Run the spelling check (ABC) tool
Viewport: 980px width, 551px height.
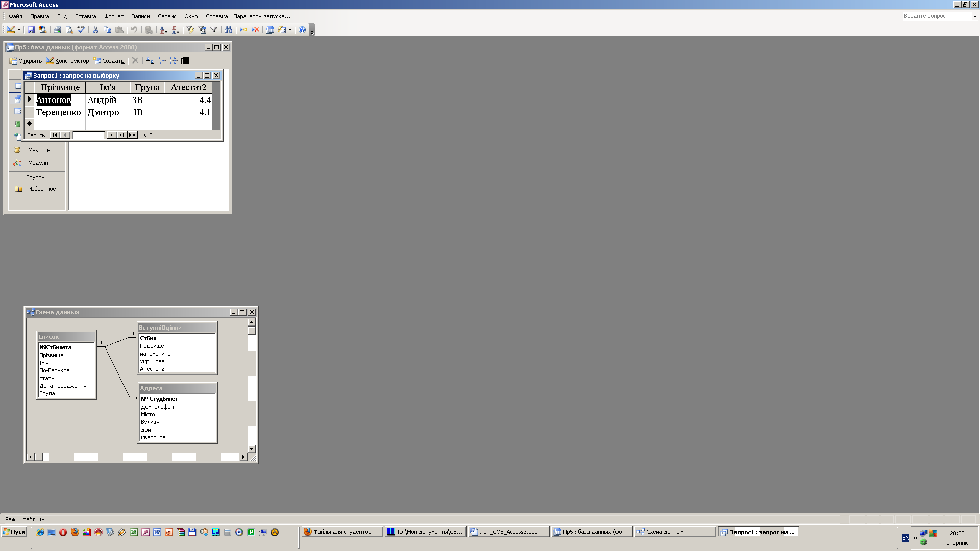(81, 30)
